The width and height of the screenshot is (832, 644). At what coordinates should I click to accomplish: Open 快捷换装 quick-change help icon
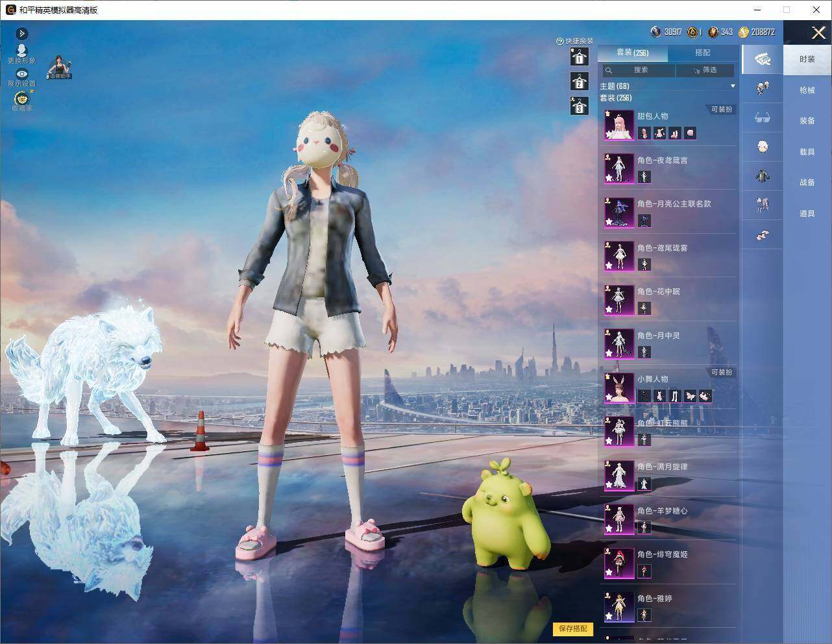point(559,41)
